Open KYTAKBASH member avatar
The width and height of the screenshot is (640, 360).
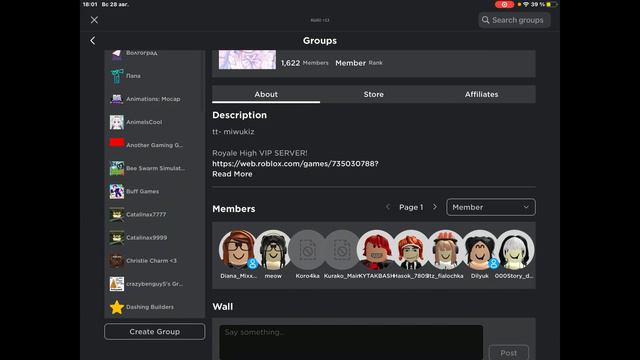[x=376, y=250]
